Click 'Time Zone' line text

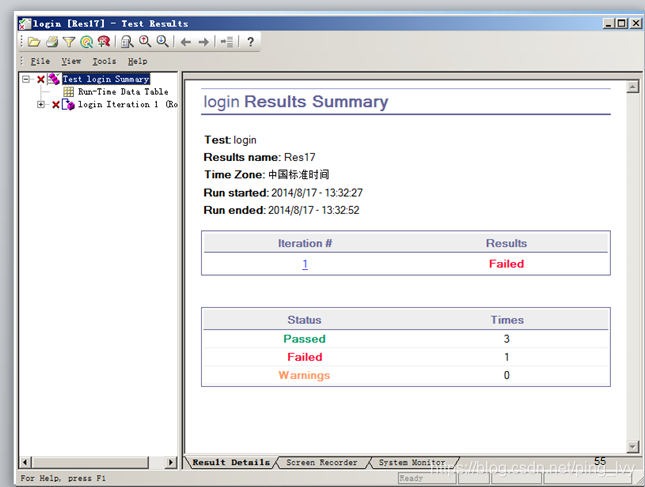[x=267, y=174]
